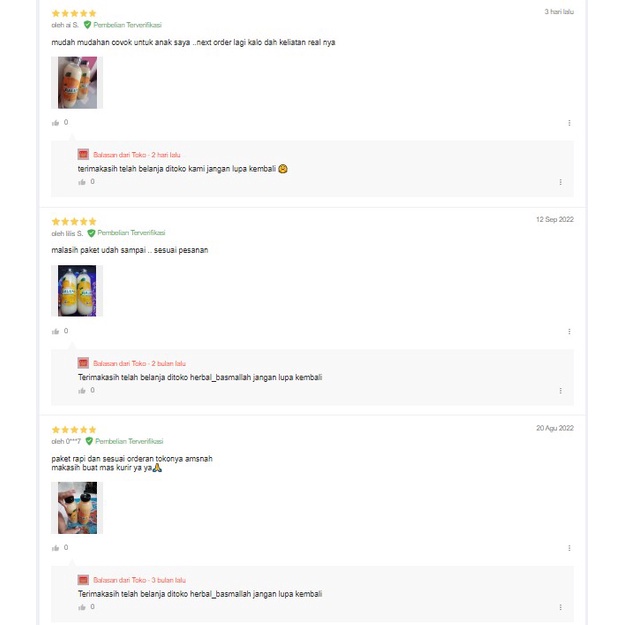This screenshot has width=625, height=625.
Task: Open options menu on reply from 2 hari lalu
Action: 560,182
